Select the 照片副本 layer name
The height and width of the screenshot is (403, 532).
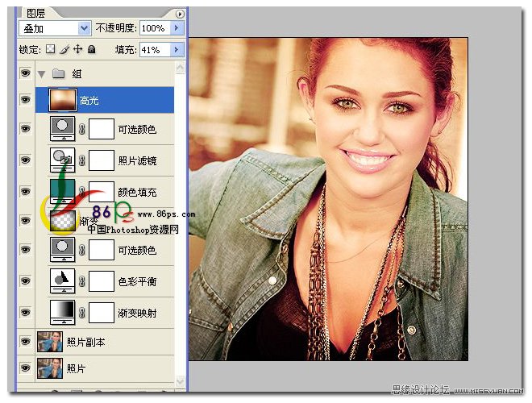pos(85,342)
